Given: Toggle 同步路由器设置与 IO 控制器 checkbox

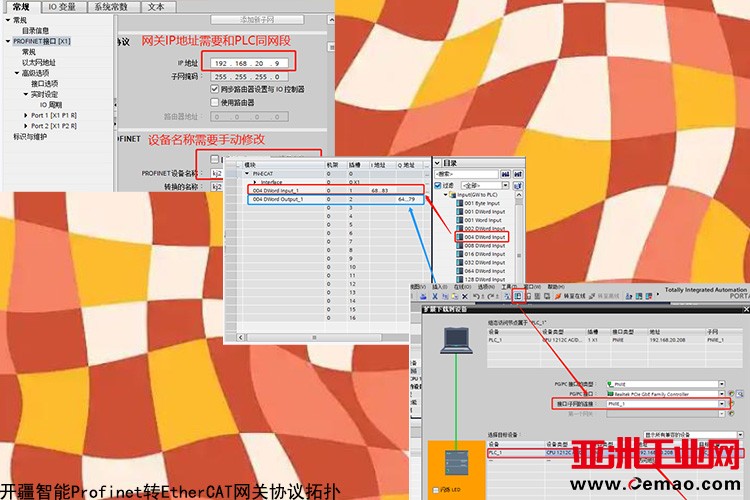Looking at the screenshot, I should [x=215, y=88].
